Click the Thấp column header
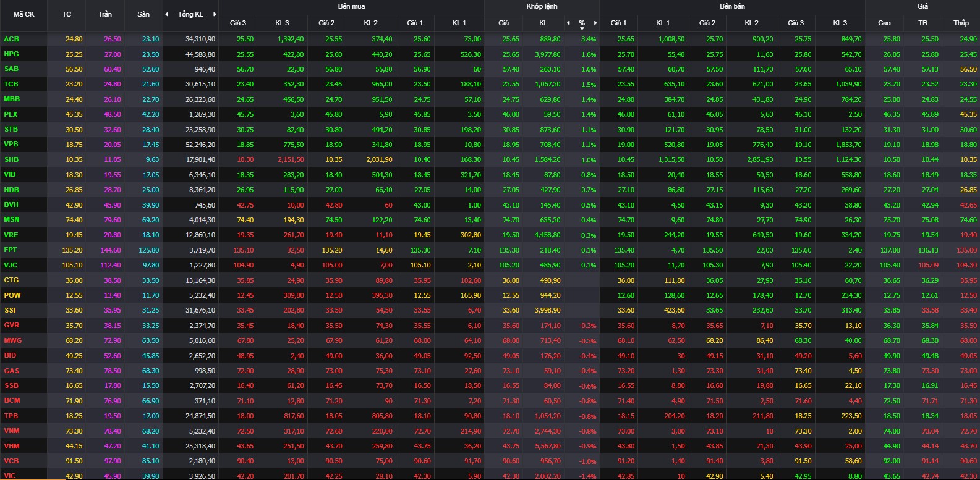This screenshot has width=980, height=480. click(961, 23)
